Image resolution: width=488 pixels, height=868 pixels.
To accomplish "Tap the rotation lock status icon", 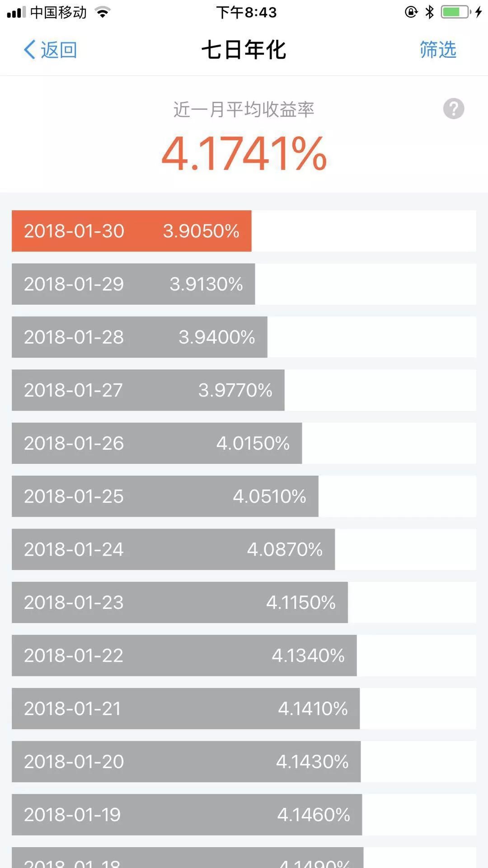I will (411, 12).
